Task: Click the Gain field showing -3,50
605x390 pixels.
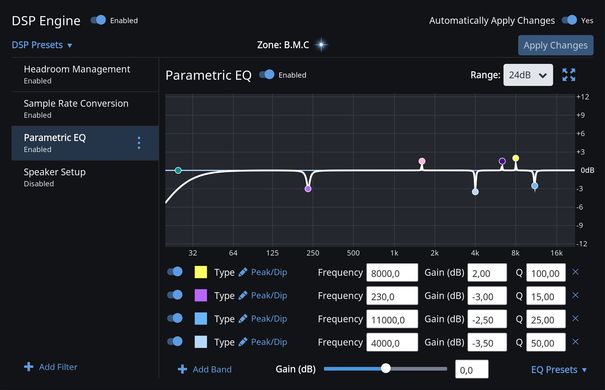Action: point(487,342)
